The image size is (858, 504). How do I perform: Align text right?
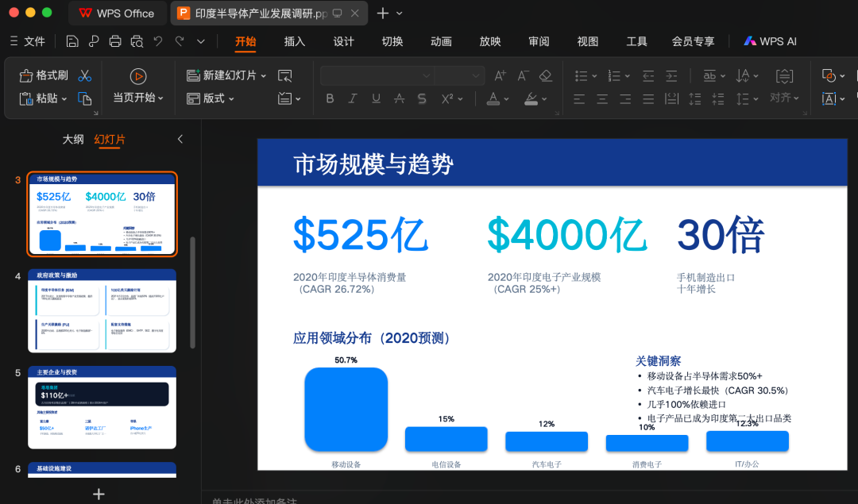[x=625, y=99]
